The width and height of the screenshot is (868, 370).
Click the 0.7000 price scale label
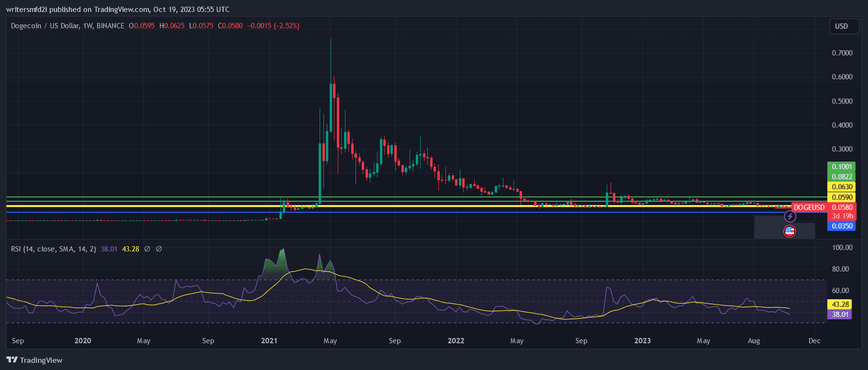(x=842, y=53)
